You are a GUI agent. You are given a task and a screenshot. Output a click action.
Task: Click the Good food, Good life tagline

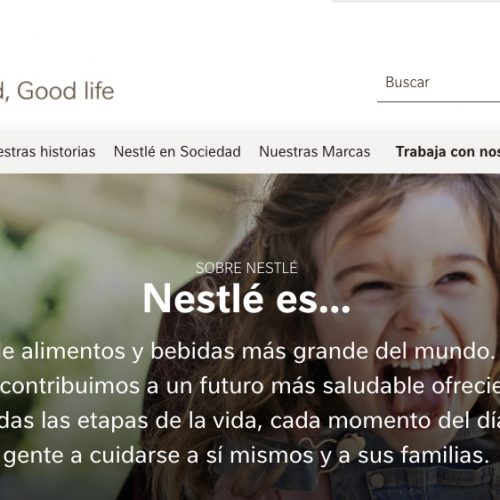57,91
